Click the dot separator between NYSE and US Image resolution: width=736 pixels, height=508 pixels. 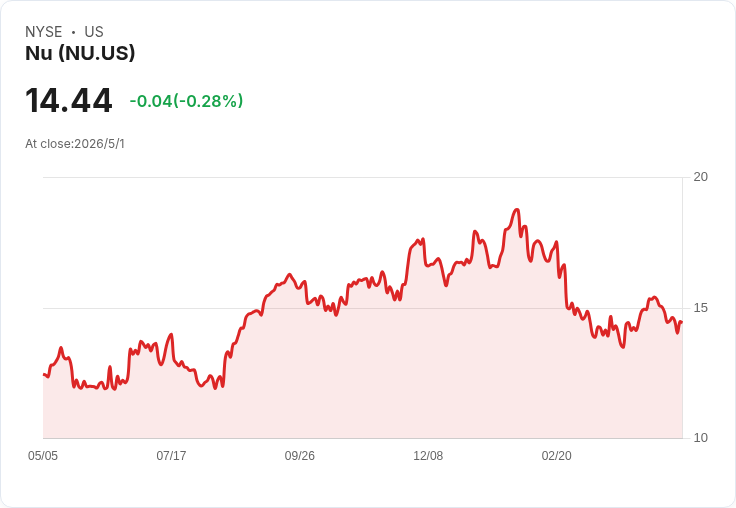coord(73,32)
